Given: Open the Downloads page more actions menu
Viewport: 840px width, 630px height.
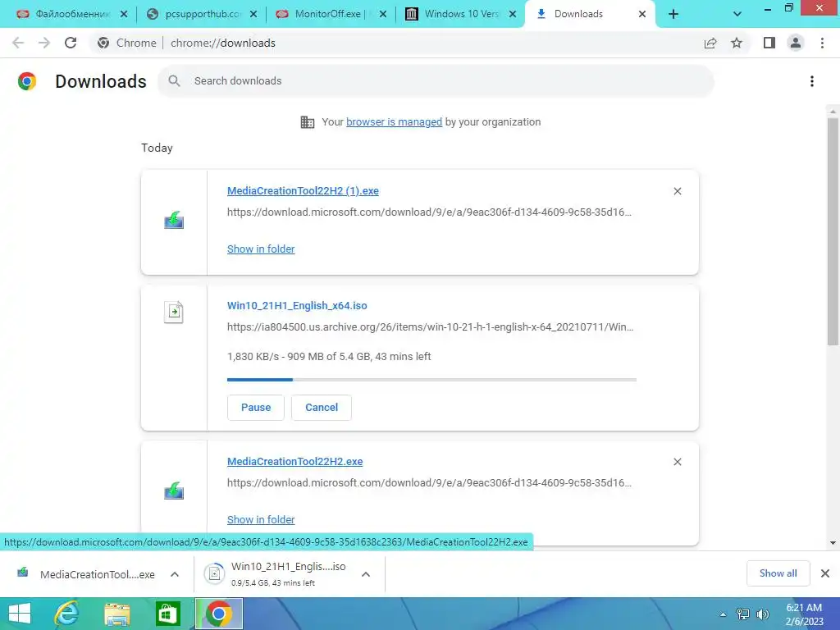Looking at the screenshot, I should click(x=812, y=81).
